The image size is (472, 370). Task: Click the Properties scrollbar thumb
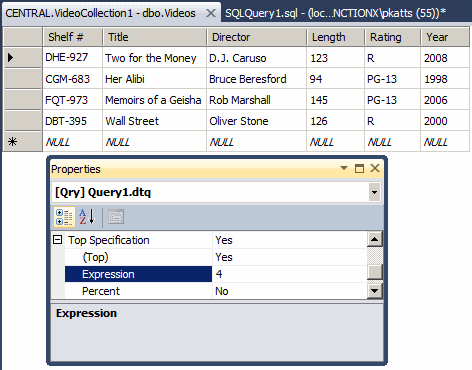pyautogui.click(x=374, y=271)
